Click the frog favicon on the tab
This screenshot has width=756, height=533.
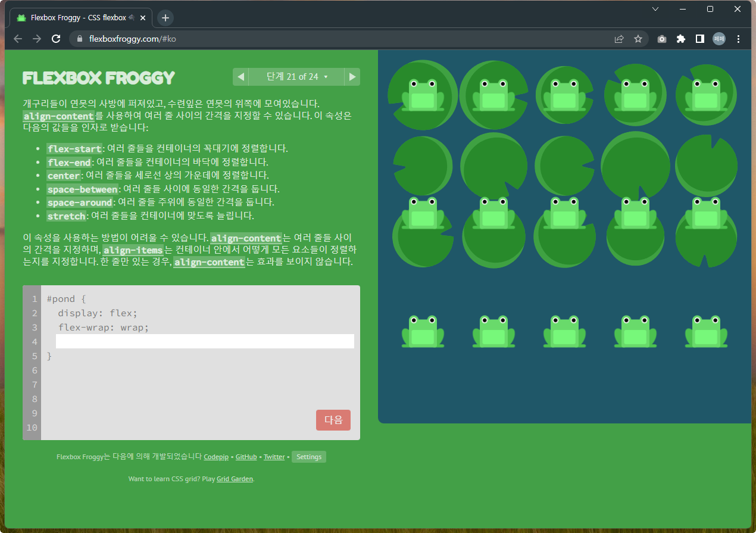click(x=21, y=18)
